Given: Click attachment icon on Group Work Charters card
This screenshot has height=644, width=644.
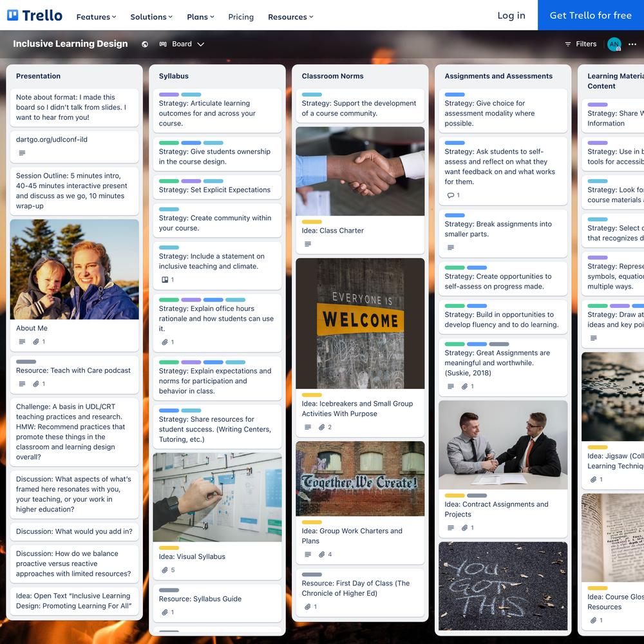Looking at the screenshot, I should [322, 554].
